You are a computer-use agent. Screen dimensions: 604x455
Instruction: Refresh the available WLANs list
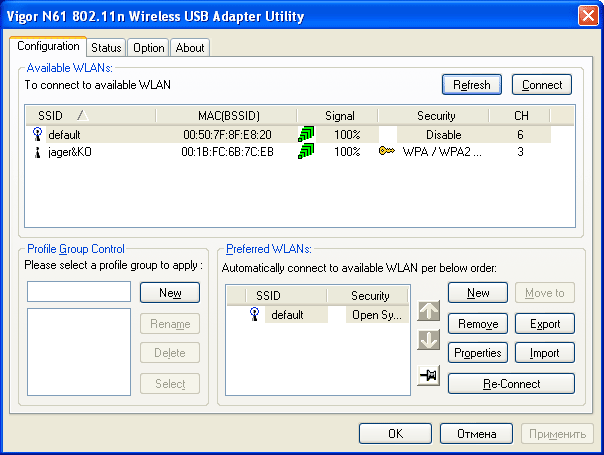pyautogui.click(x=472, y=84)
